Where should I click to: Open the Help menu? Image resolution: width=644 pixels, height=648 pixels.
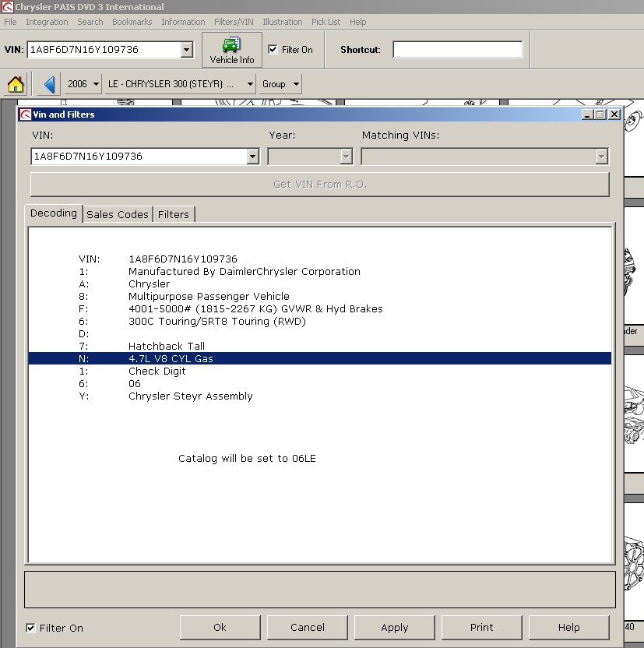click(357, 22)
